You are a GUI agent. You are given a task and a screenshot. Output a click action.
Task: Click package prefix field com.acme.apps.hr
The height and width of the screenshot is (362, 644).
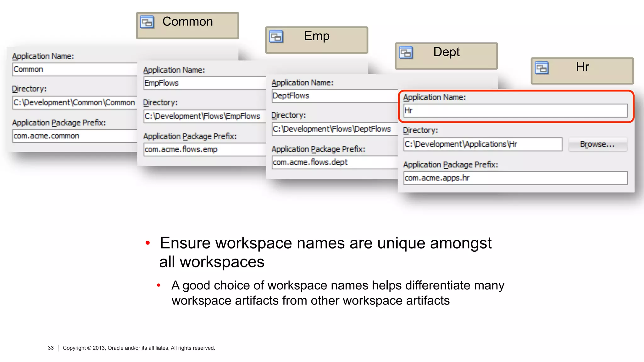click(515, 178)
